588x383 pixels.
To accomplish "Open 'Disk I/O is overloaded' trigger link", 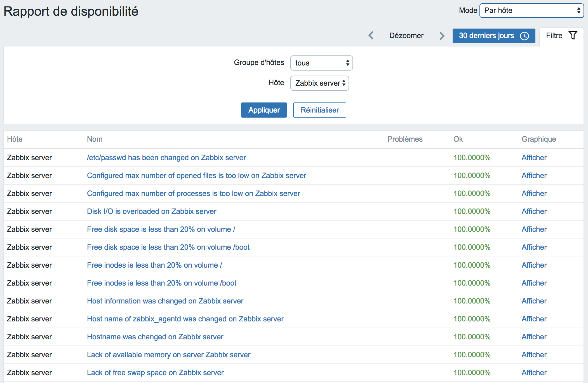I will tap(152, 211).
